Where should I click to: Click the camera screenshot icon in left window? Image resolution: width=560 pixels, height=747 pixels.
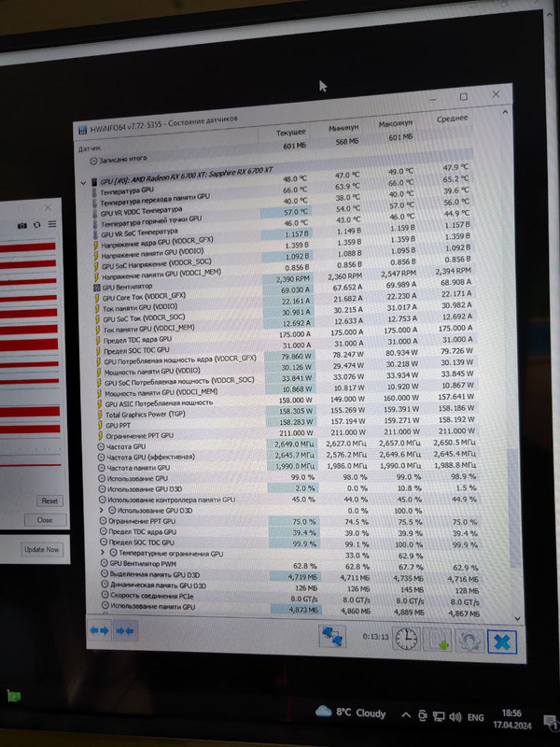coord(21,225)
